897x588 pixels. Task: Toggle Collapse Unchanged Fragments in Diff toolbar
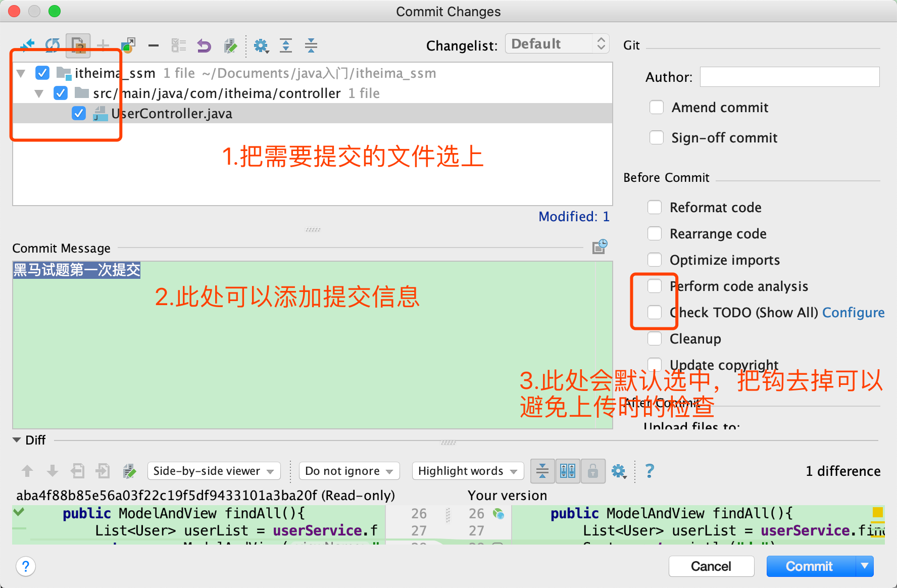pyautogui.click(x=542, y=471)
